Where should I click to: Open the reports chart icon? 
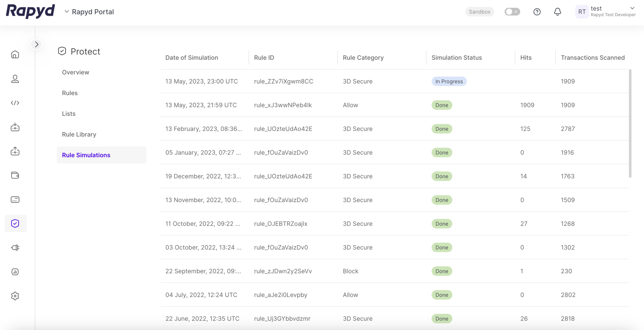tap(15, 272)
